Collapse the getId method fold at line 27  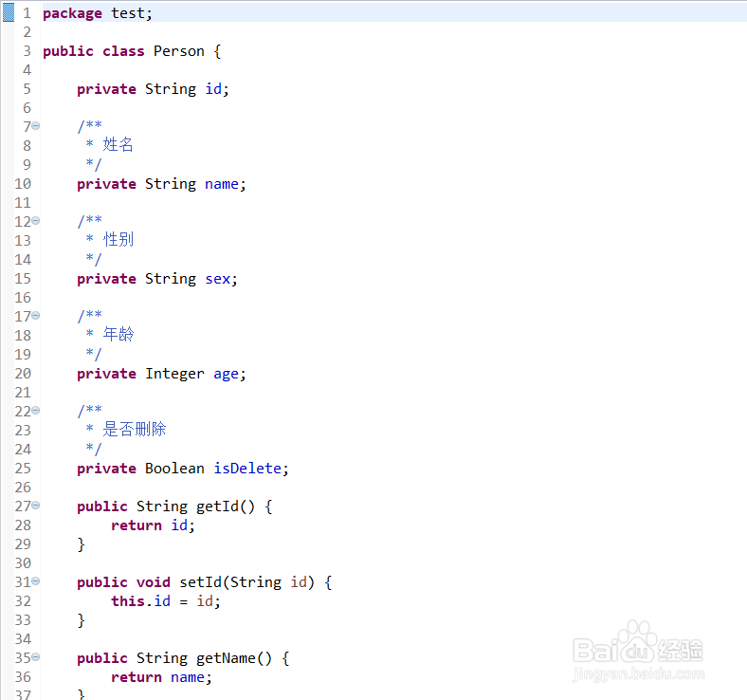click(36, 506)
